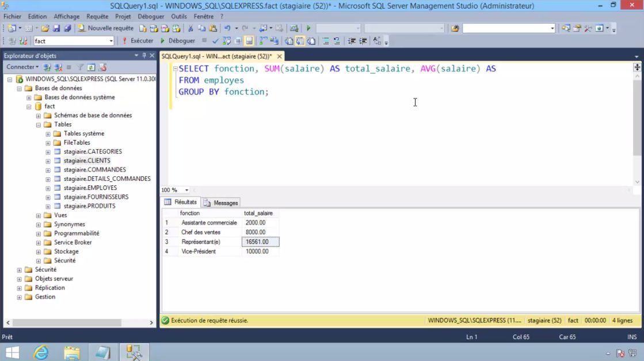Click the query editor vertical scrollbar thumb
Image resolution: width=644 pixels, height=361 pixels.
click(x=637, y=117)
